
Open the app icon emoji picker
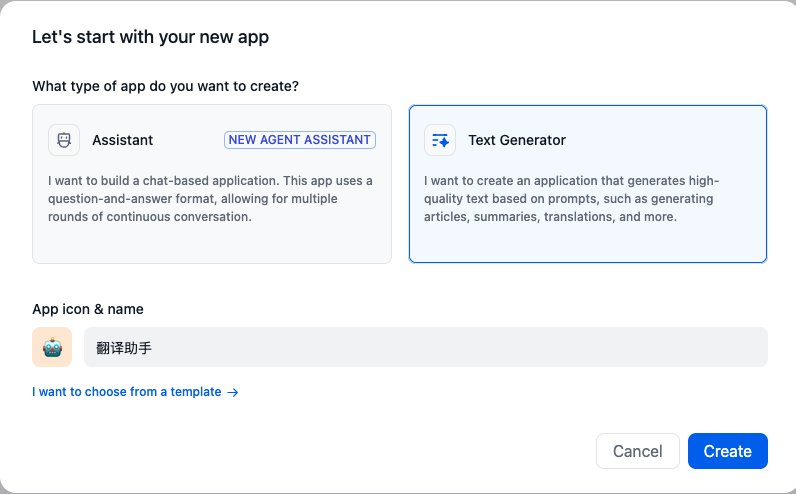52,347
